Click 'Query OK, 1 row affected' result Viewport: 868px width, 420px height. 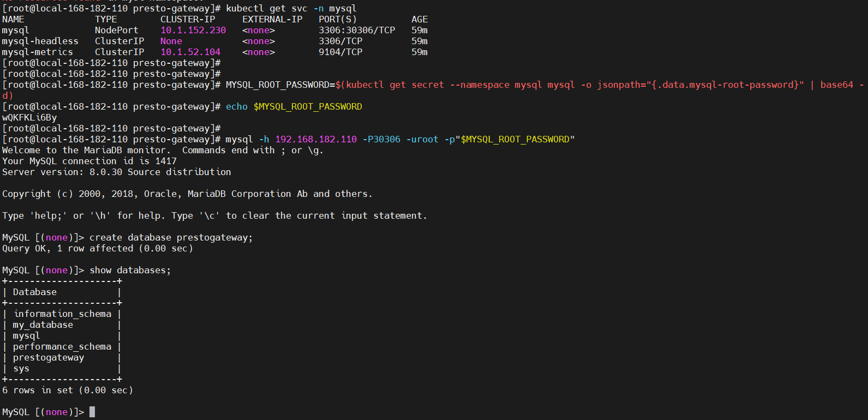tap(98, 249)
